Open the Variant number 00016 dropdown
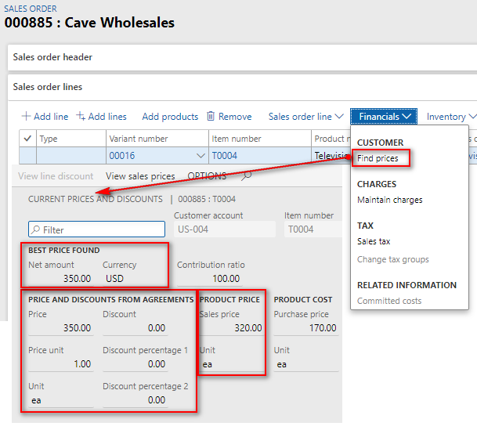Image resolution: width=477 pixels, height=448 pixels. [x=199, y=156]
